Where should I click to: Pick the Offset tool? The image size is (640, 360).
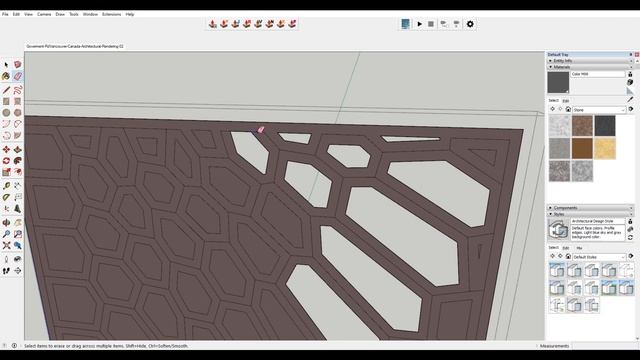tap(18, 172)
